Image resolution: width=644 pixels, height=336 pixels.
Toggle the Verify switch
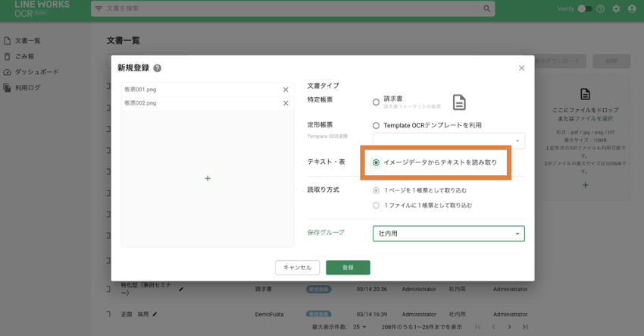[x=584, y=9]
